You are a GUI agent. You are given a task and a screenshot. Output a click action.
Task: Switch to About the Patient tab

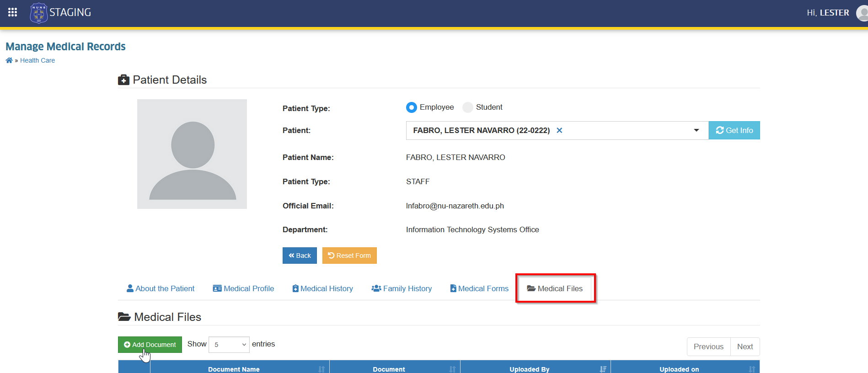pyautogui.click(x=161, y=288)
